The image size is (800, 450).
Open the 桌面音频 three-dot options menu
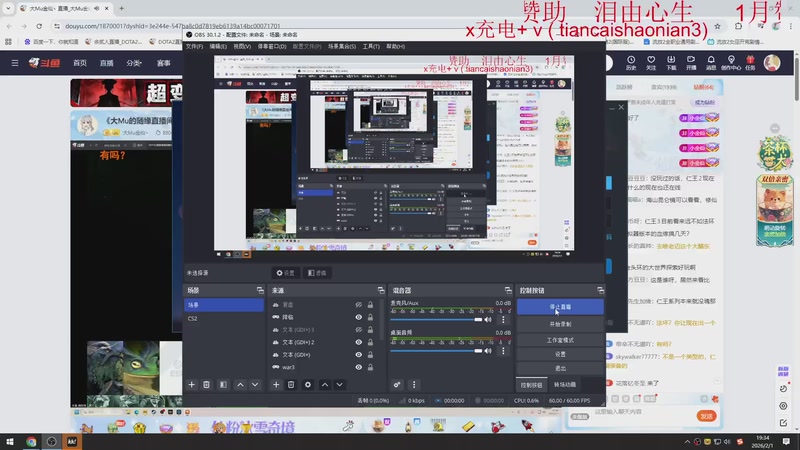click(x=503, y=351)
